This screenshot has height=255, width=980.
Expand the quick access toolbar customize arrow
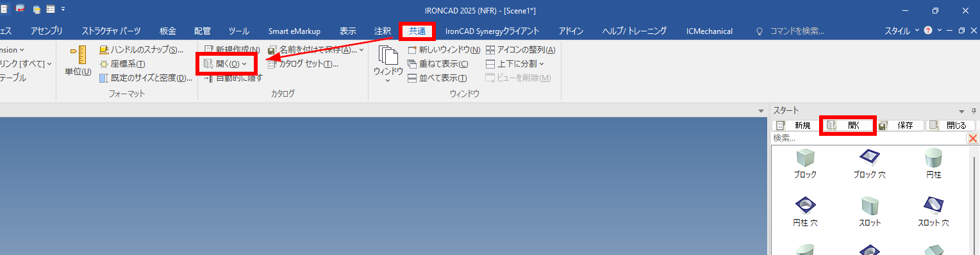(63, 10)
